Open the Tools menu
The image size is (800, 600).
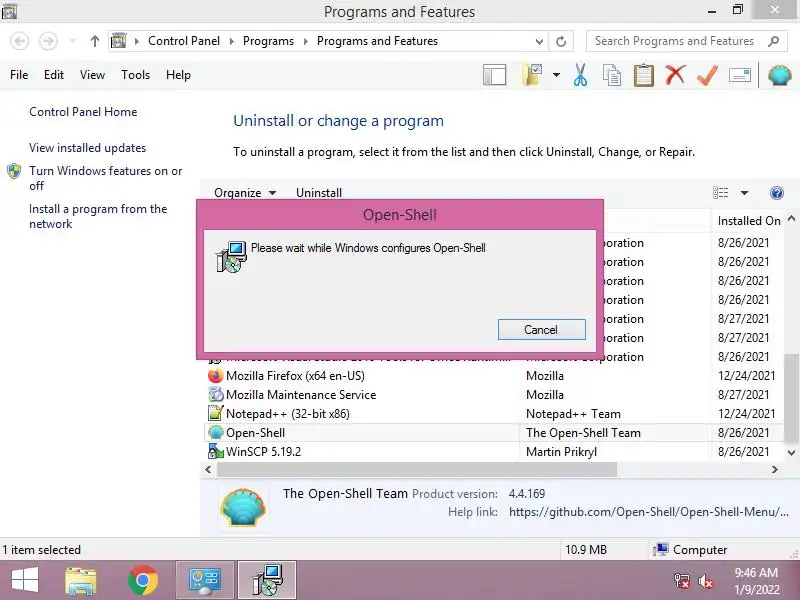[x=135, y=75]
